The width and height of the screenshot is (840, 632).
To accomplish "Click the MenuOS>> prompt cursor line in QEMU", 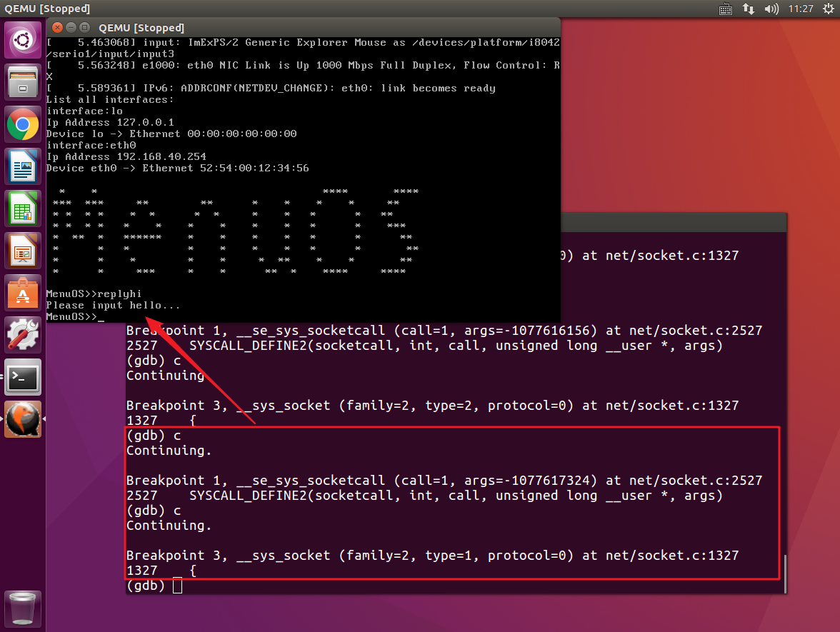I will (x=75, y=316).
